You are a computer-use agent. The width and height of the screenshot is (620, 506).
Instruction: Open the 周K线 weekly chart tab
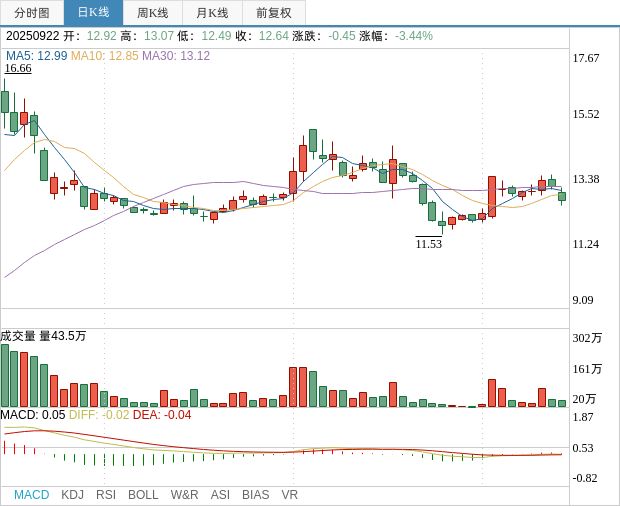pos(153,13)
